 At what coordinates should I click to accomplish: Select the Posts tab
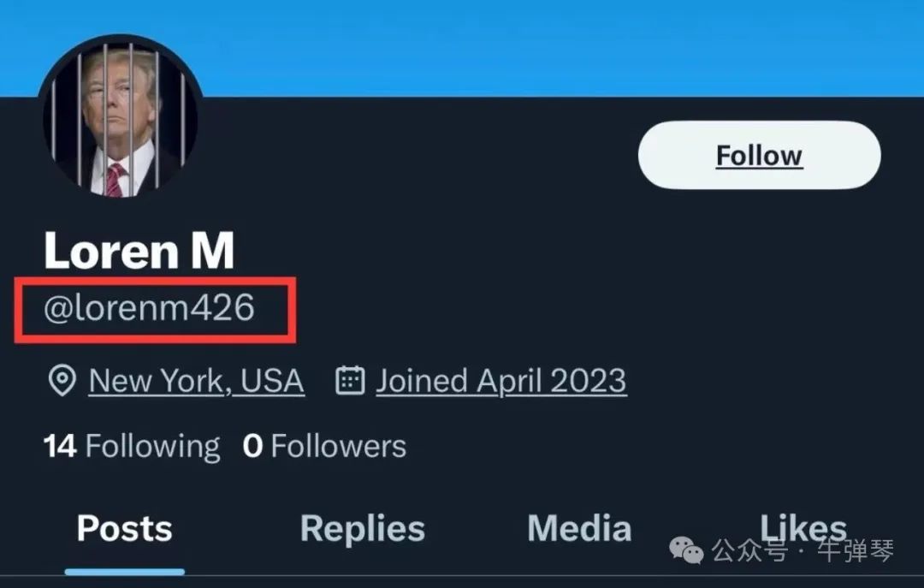pos(125,529)
